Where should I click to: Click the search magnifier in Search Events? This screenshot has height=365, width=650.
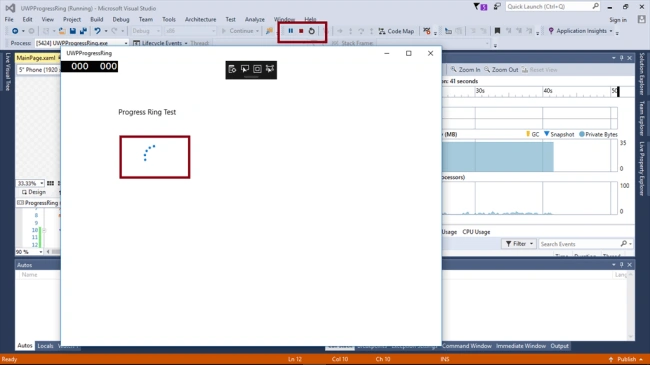point(624,243)
